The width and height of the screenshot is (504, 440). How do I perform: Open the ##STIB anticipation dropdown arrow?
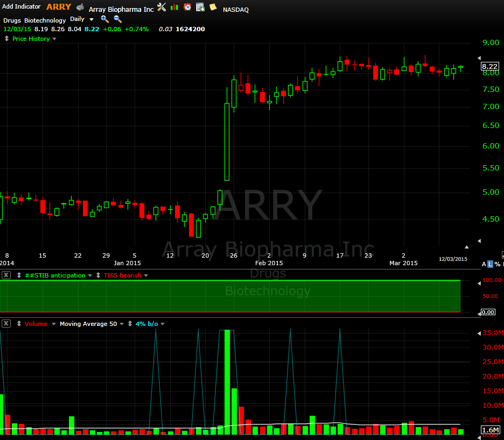90,275
